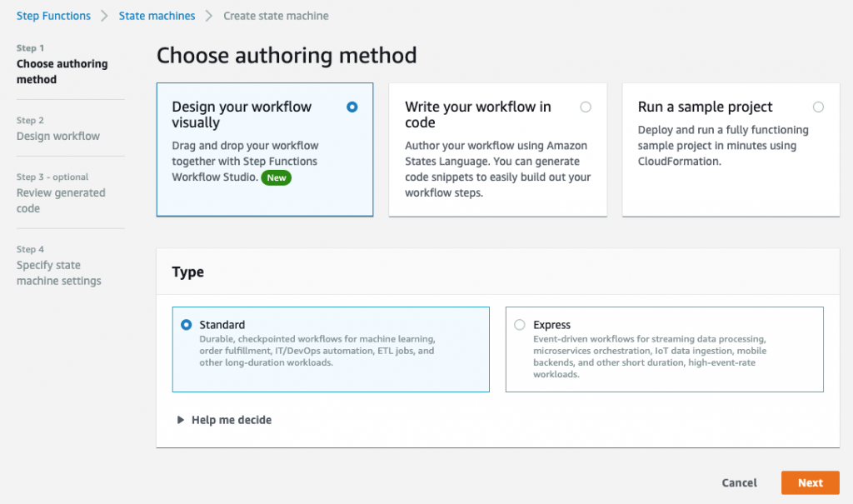Open Step 3 Review generated code
Viewport: 853px width, 504px height.
point(61,200)
